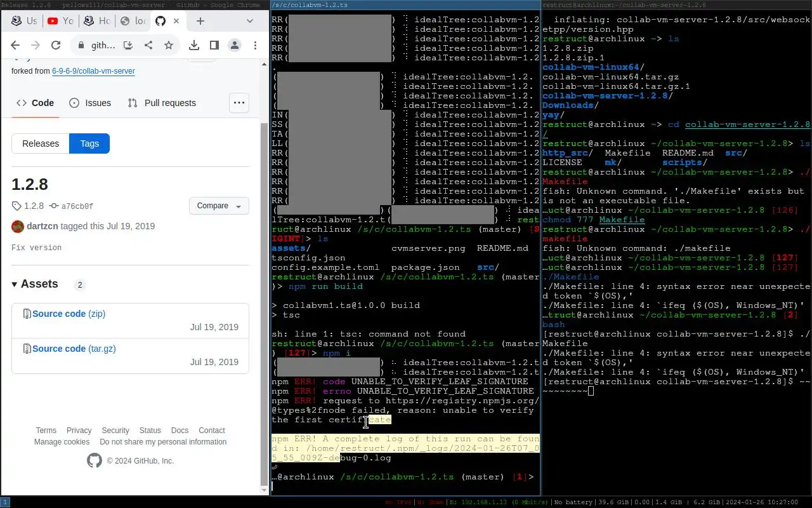Click GitHub Octocat footer logo
Image resolution: width=812 pixels, height=508 pixels.
pos(94,461)
